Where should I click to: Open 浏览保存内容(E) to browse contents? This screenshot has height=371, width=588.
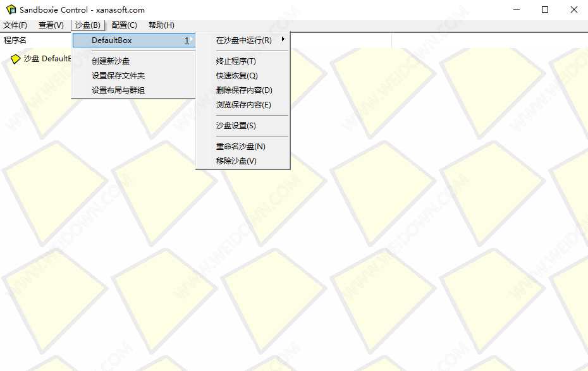click(243, 105)
